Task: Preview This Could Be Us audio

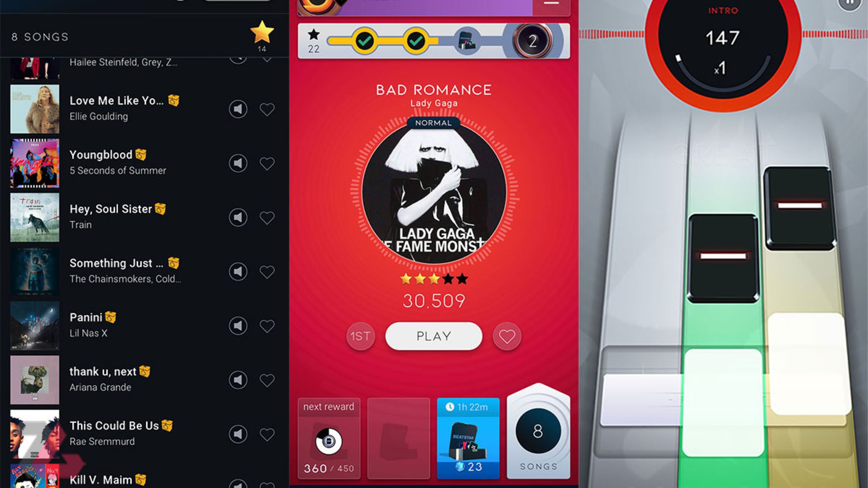Action: click(238, 434)
